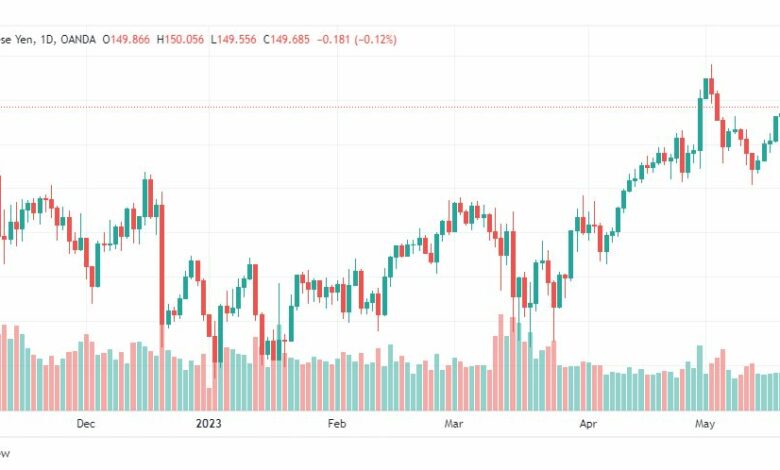Click the open price value O149.866

pos(126,39)
